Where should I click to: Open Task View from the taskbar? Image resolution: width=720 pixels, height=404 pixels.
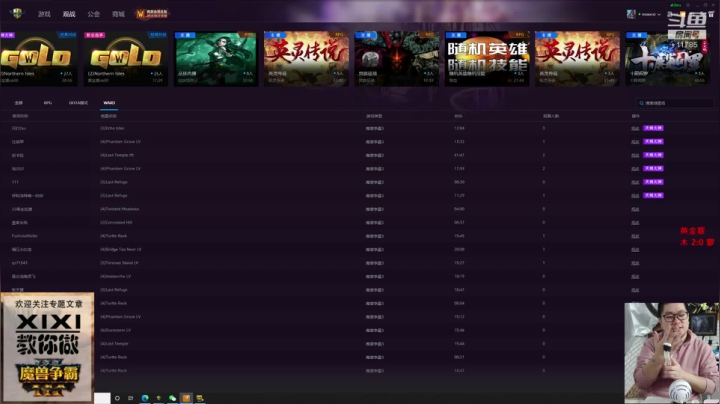tap(131, 398)
